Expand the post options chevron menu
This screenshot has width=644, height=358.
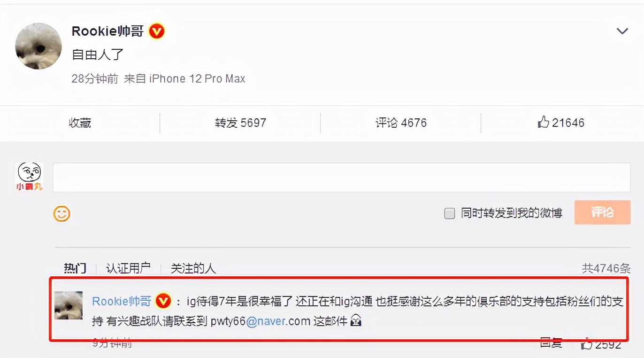pyautogui.click(x=622, y=31)
